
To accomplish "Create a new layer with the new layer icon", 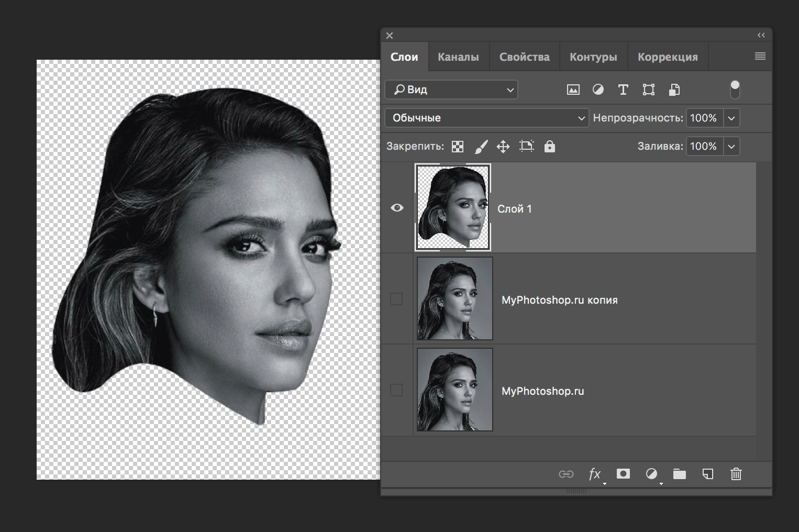I will [707, 474].
